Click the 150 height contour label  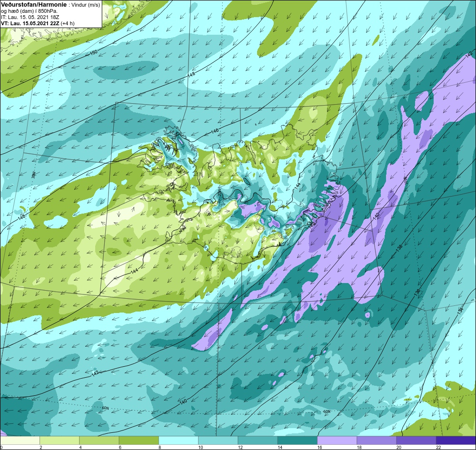tap(94, 52)
